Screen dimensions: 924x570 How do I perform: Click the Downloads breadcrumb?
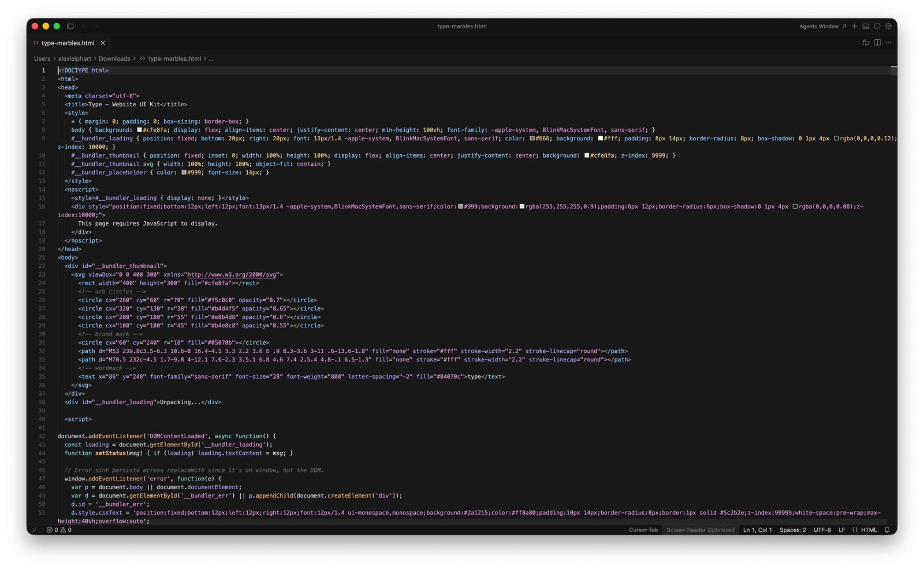tap(114, 58)
